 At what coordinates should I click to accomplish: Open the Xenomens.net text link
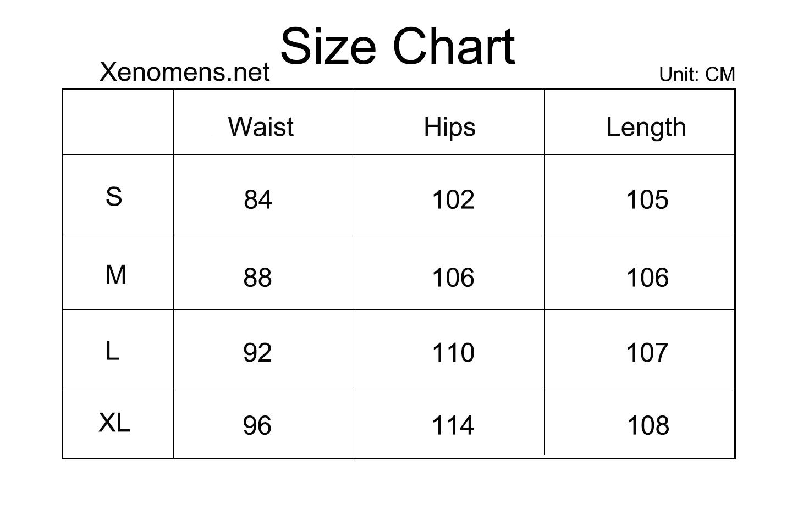click(185, 72)
